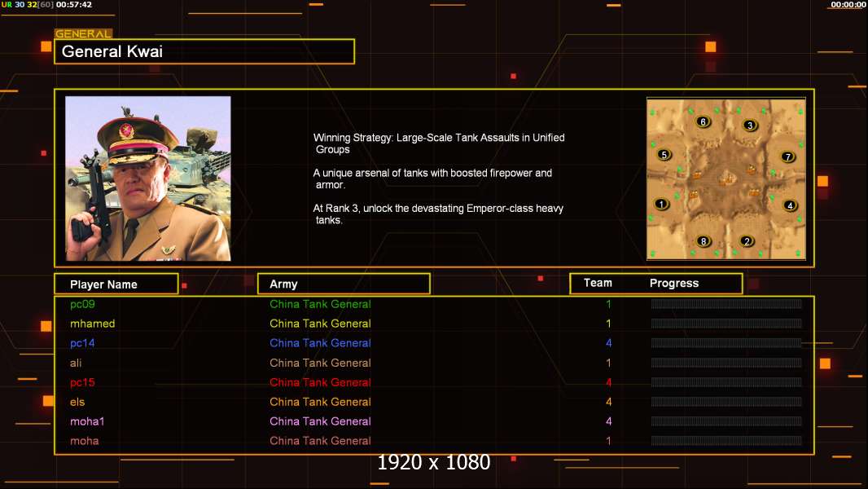Select player name els
The image size is (868, 489).
(77, 402)
